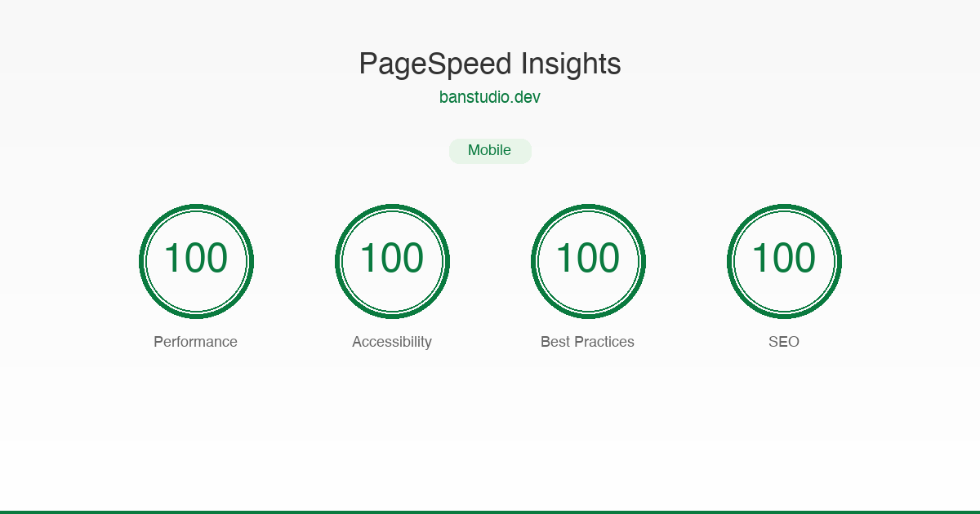Click the Accessibility label text
Image resolution: width=980 pixels, height=514 pixels.
[x=392, y=342]
